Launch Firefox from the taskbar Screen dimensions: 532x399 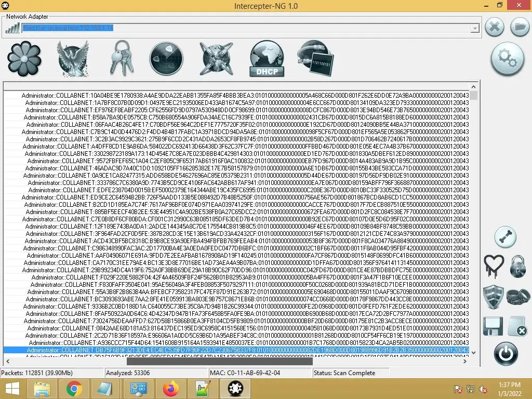tap(171, 389)
